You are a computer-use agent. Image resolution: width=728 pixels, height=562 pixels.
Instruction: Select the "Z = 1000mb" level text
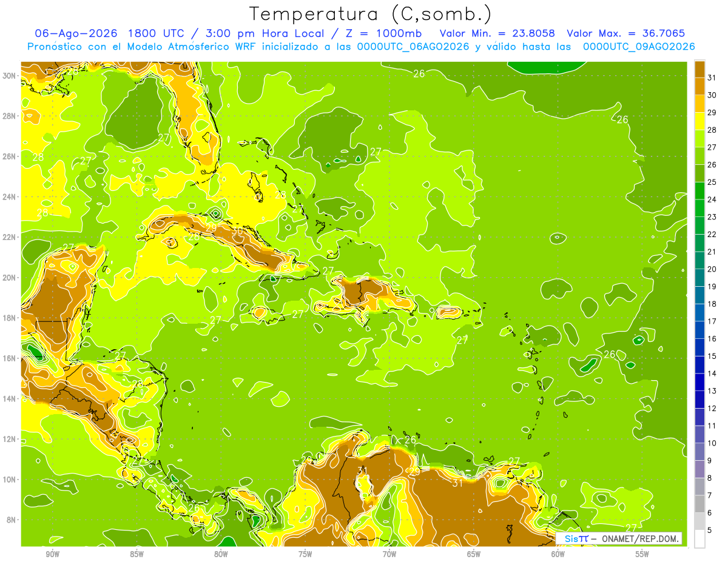[385, 33]
